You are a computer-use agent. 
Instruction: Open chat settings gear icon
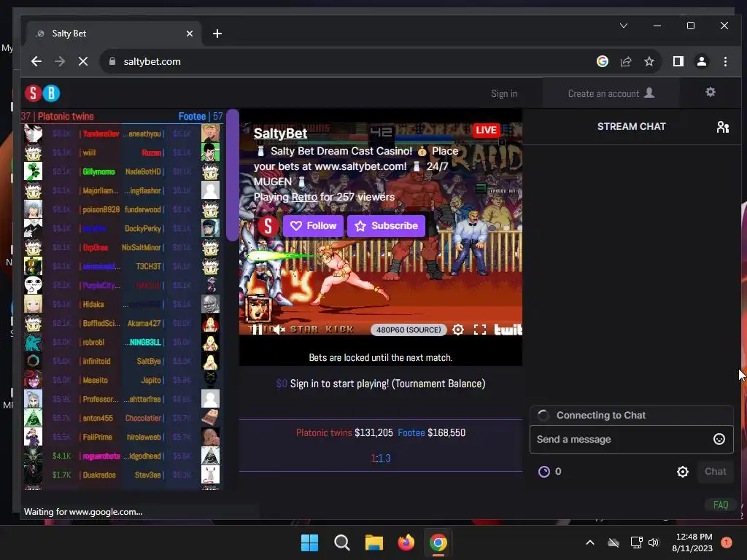(683, 472)
